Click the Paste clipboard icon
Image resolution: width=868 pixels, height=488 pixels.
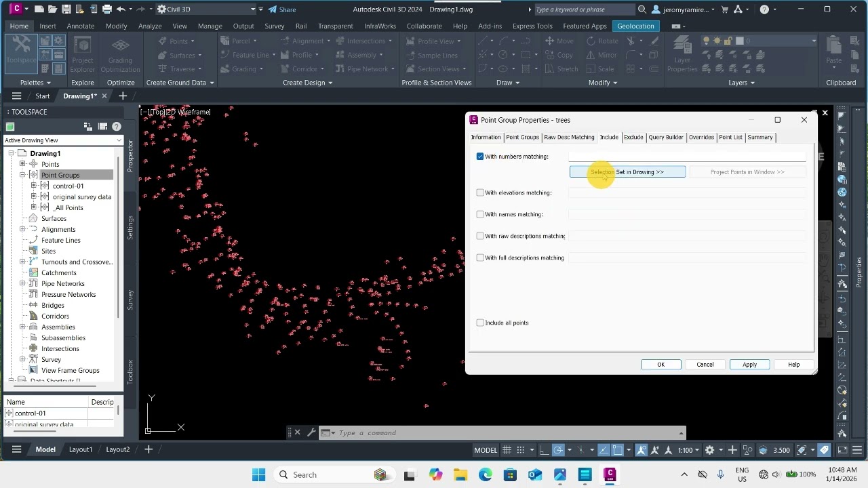click(x=834, y=51)
